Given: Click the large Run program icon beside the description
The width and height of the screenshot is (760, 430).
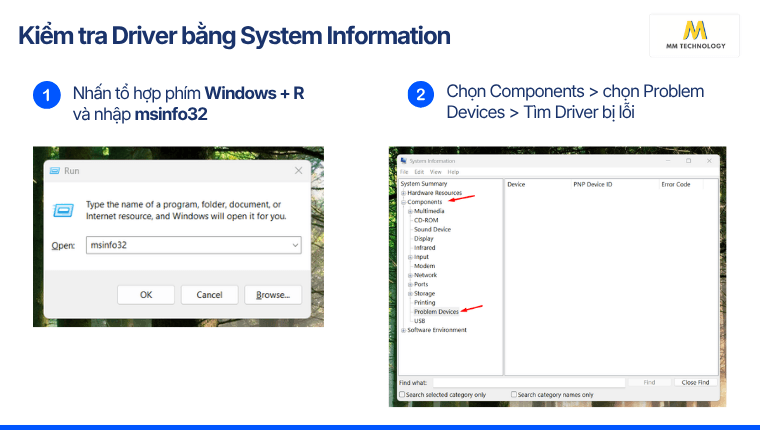Looking at the screenshot, I should (x=63, y=210).
